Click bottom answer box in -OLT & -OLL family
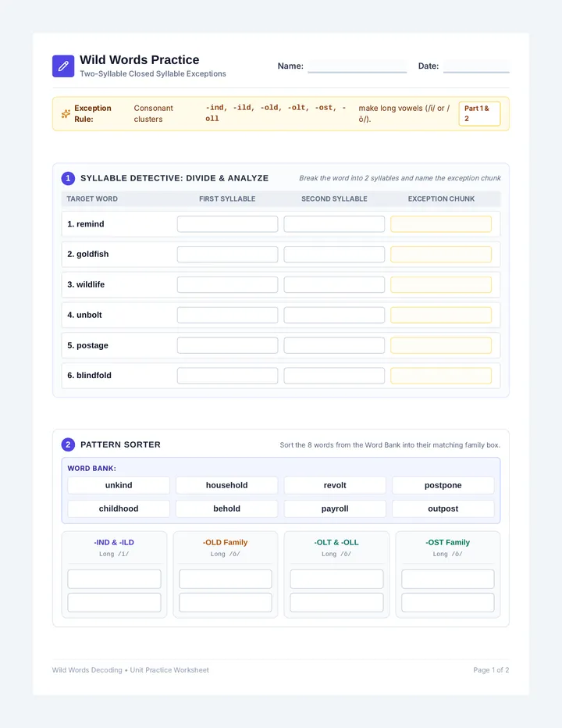562x728 pixels. (x=337, y=603)
